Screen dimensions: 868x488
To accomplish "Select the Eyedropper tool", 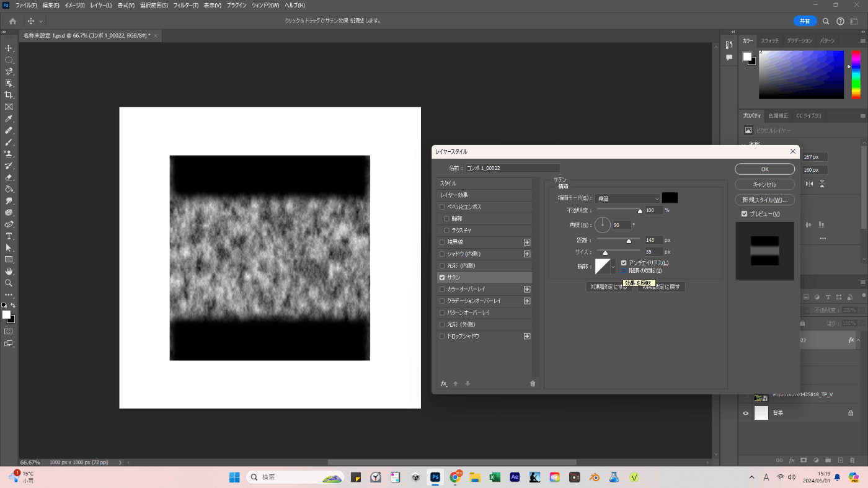I will tap(9, 118).
